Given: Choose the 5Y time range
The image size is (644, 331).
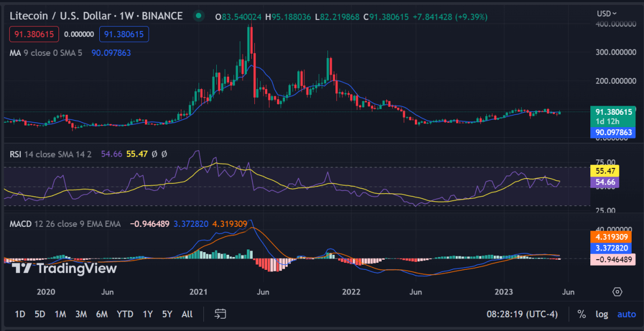Looking at the screenshot, I should coord(167,314).
